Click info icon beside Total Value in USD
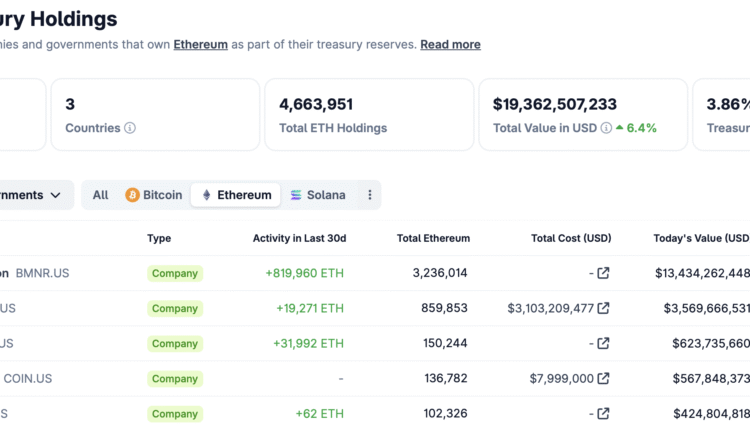 (606, 128)
